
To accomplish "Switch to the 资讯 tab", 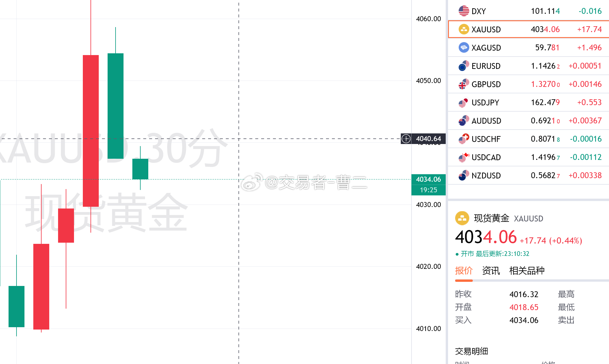I will click(491, 271).
